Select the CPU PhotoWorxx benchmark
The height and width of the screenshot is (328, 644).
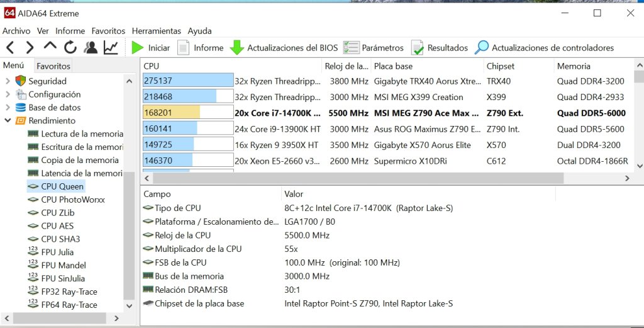[x=66, y=200]
